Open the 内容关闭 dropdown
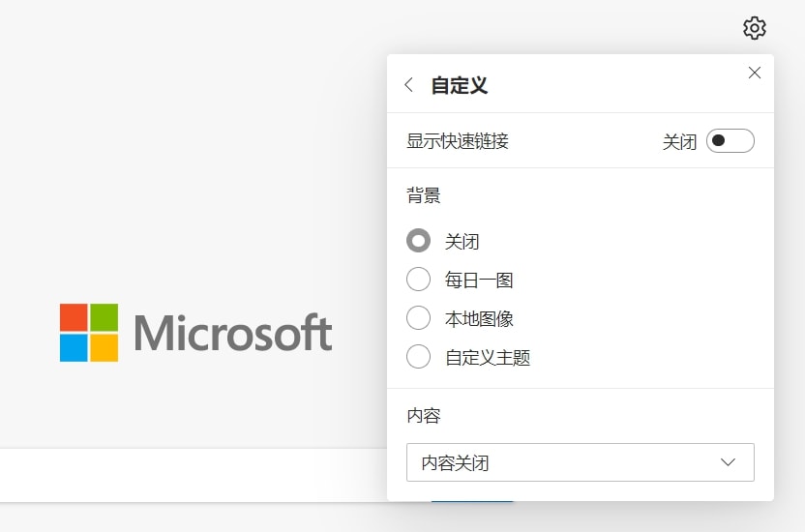805x532 pixels. coord(581,462)
